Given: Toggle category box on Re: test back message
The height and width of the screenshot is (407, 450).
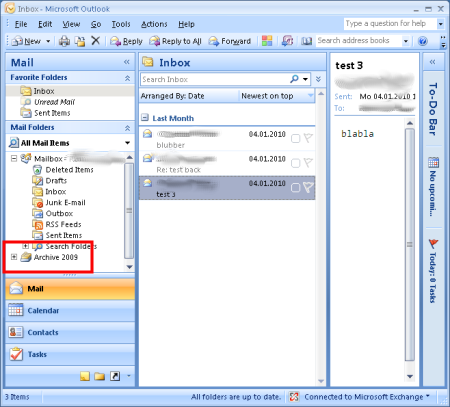Looking at the screenshot, I should click(295, 163).
